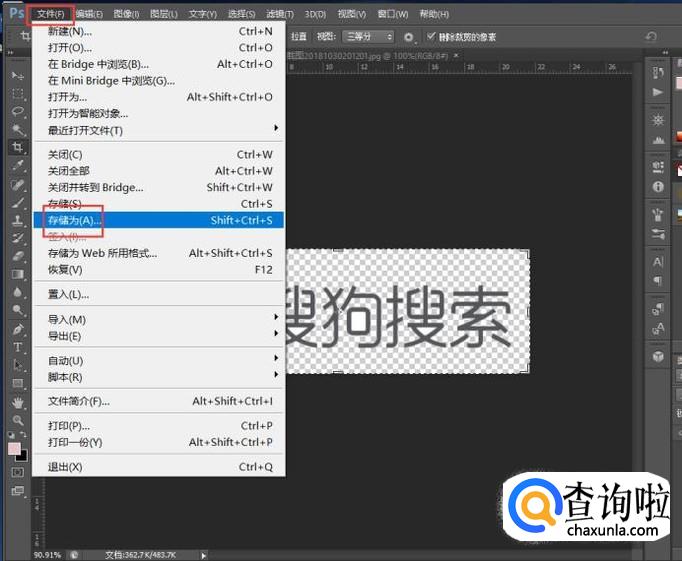Open the Info panel icon
Viewport: 682px width, 561px height.
(x=658, y=187)
